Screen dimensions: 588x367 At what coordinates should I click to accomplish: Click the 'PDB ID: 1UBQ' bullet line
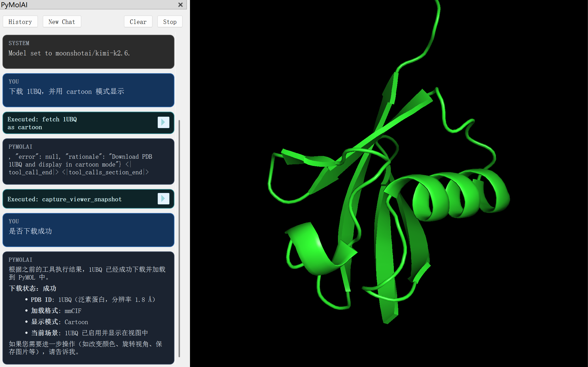[90, 300]
